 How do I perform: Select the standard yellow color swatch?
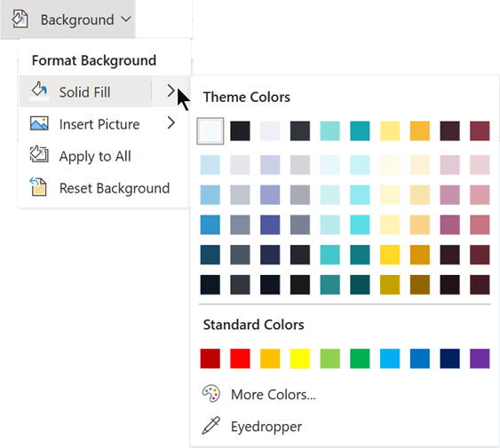300,358
